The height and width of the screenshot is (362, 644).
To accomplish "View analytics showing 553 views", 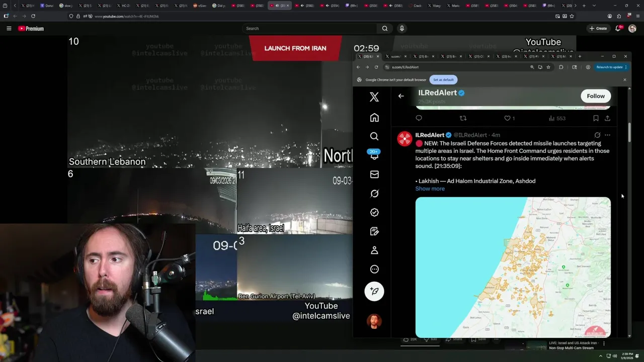I will [557, 118].
